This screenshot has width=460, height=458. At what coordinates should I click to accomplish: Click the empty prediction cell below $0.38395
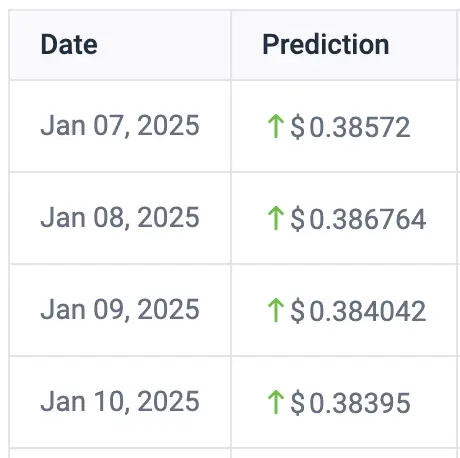coord(343,453)
